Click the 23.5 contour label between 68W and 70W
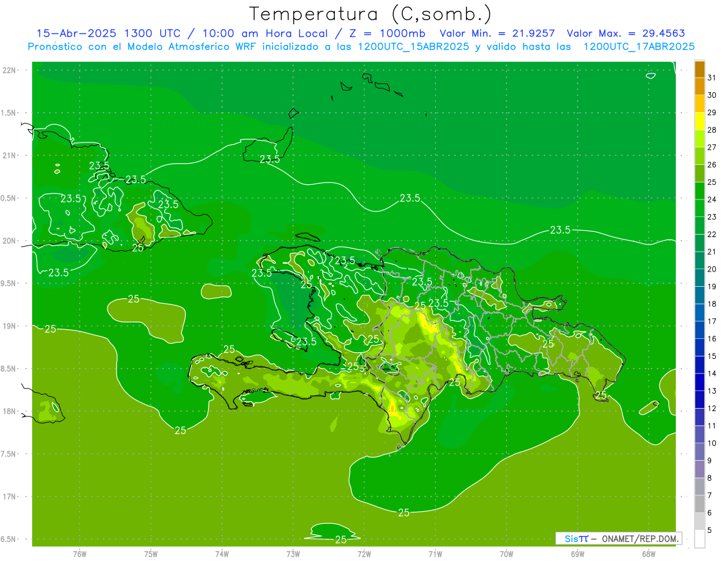The image size is (728, 562). point(560,230)
